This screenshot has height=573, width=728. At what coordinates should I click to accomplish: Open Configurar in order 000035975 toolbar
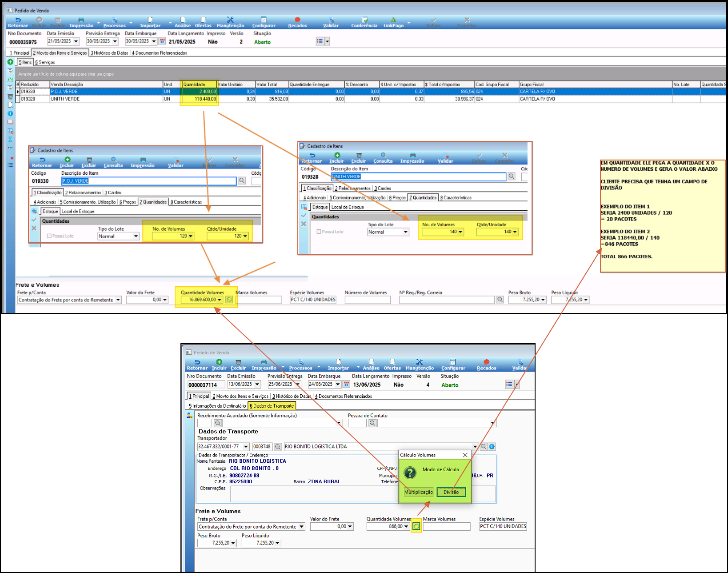pos(264,23)
